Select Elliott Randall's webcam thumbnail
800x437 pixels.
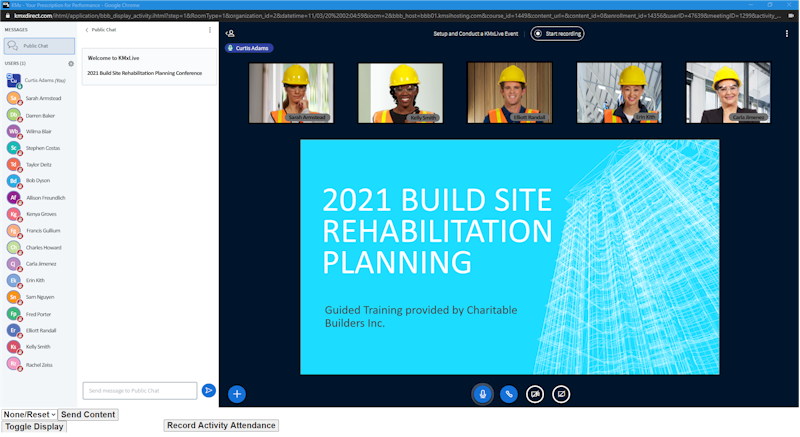click(510, 93)
